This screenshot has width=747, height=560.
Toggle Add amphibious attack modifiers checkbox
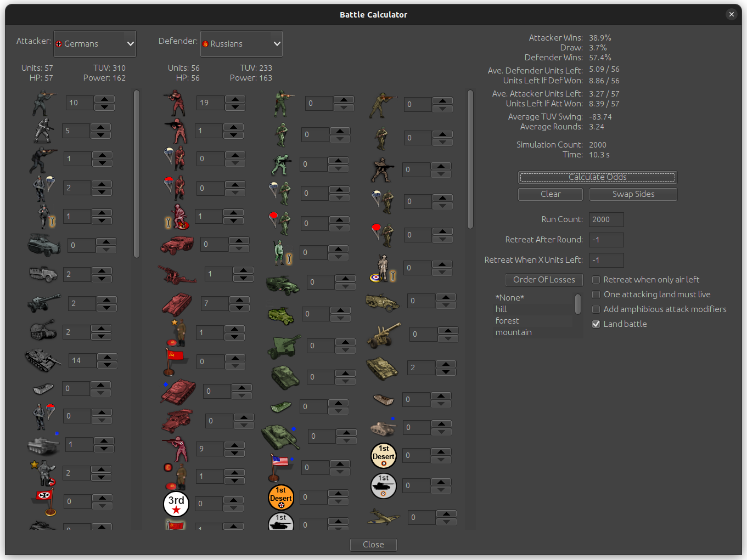click(x=596, y=309)
